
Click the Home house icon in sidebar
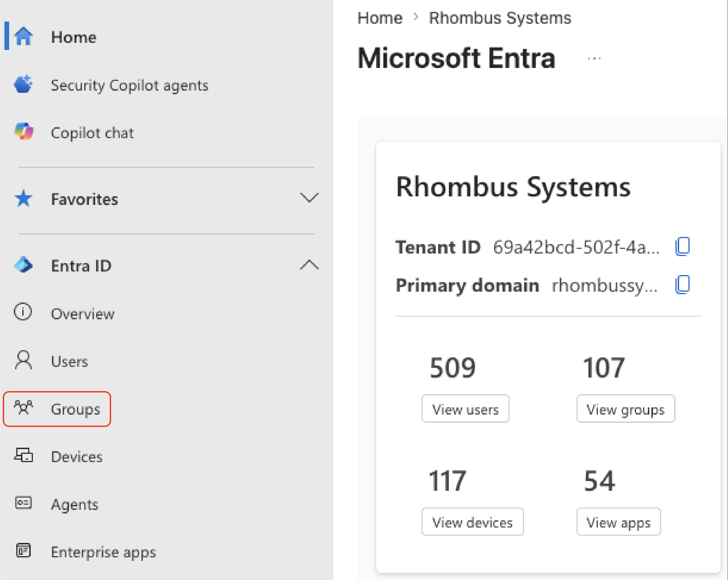24,36
